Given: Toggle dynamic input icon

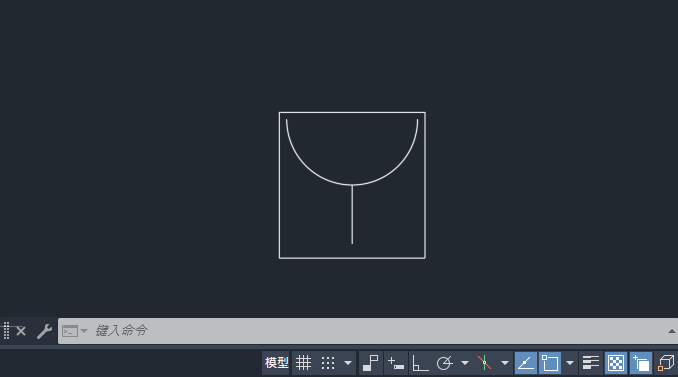Looking at the screenshot, I should pyautogui.click(x=396, y=363).
